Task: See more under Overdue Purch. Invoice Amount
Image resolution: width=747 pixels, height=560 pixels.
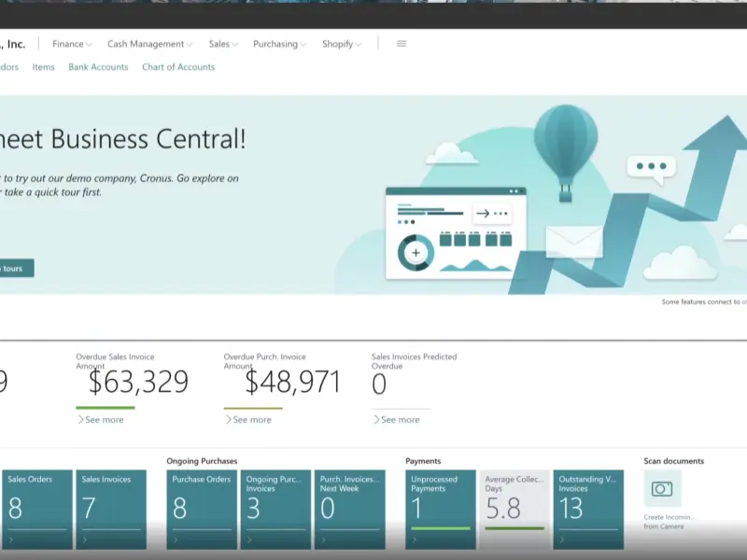Action: [248, 420]
